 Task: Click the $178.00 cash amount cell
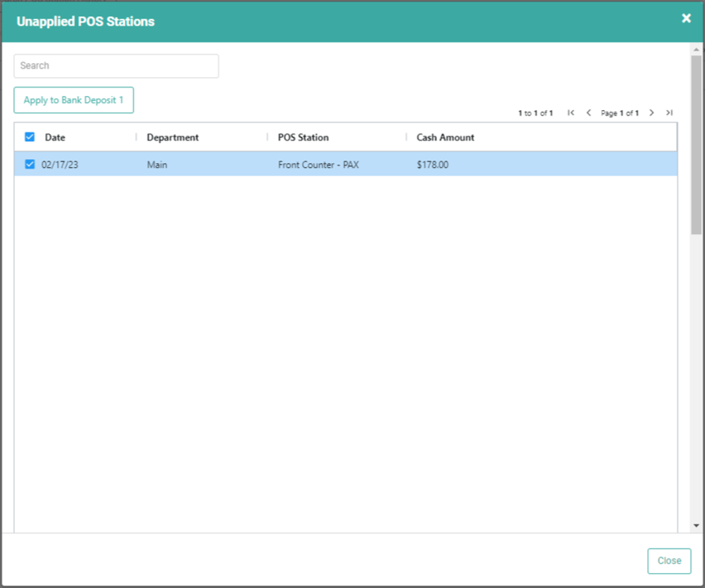(432, 164)
